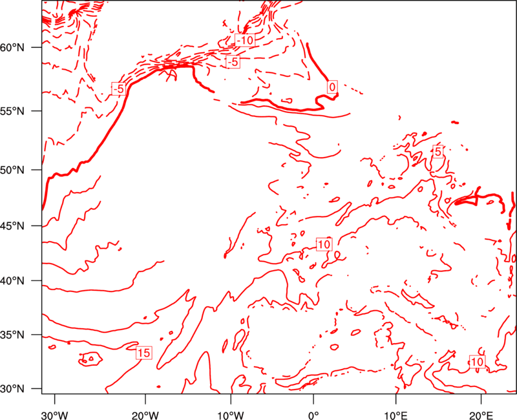Click the 10 contour label near 20°E
The image size is (517, 420).
click(x=477, y=362)
